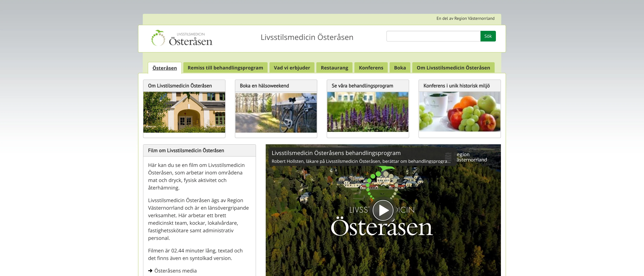Click the paragraph starting 'Filmen är 02.44 minuter'
The height and width of the screenshot is (276, 644).
pos(195,254)
